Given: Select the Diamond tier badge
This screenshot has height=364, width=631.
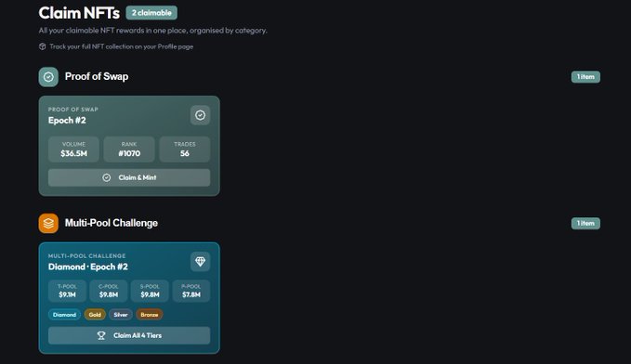Looking at the screenshot, I should point(64,315).
